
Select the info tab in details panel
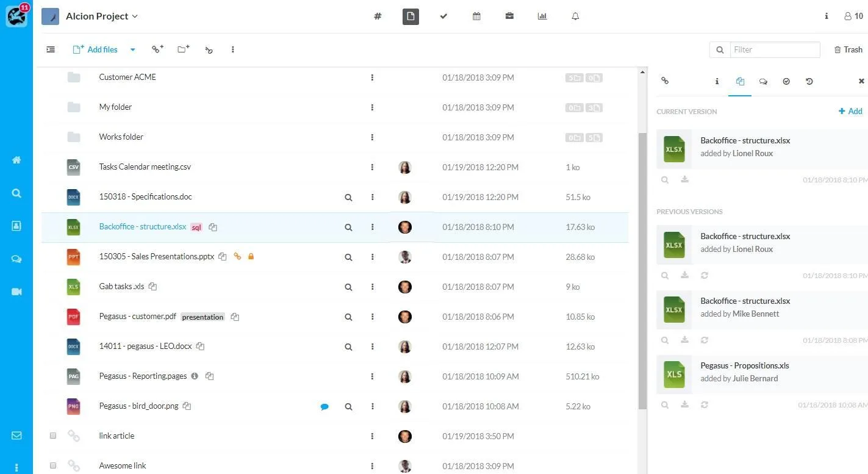[717, 81]
